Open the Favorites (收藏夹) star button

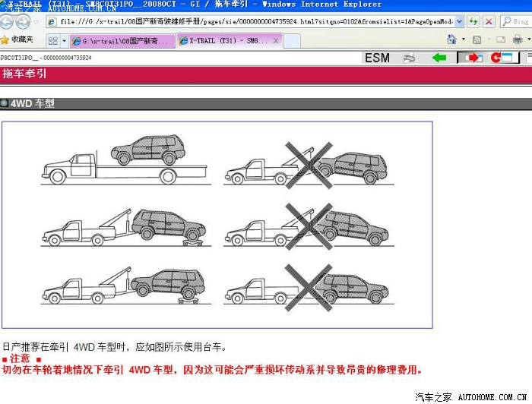17,39
